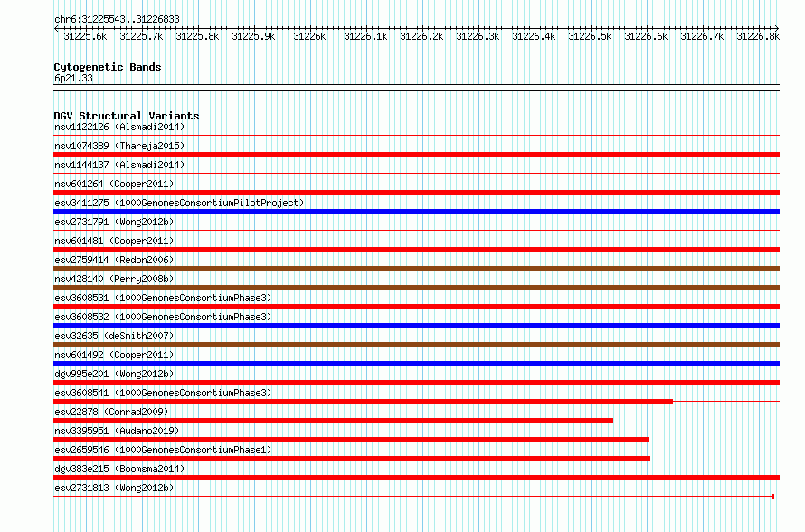Click the 31226.8k ruler tick label
Viewport: 805px width, 532px height.
coord(758,36)
